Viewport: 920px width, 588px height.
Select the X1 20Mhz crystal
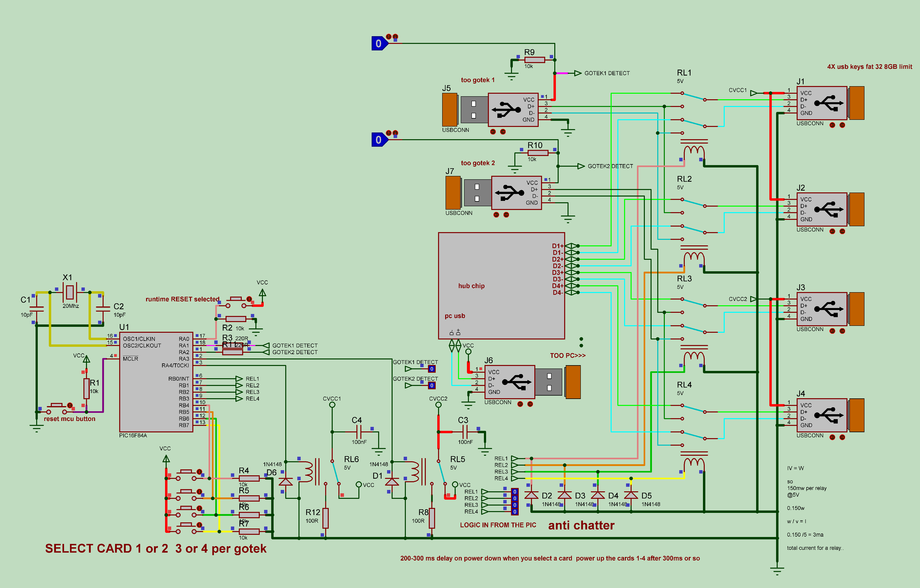tap(70, 292)
